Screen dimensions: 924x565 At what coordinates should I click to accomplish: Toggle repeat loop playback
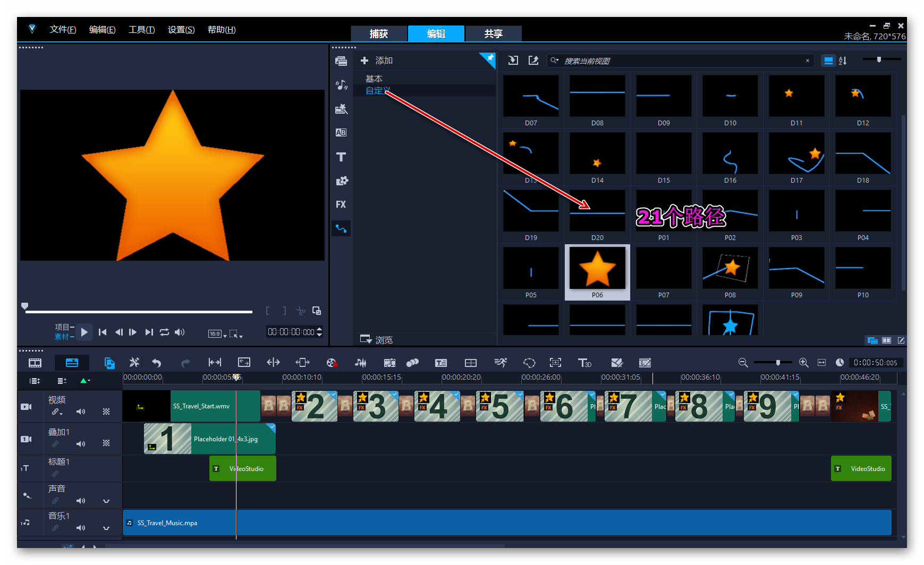(164, 332)
